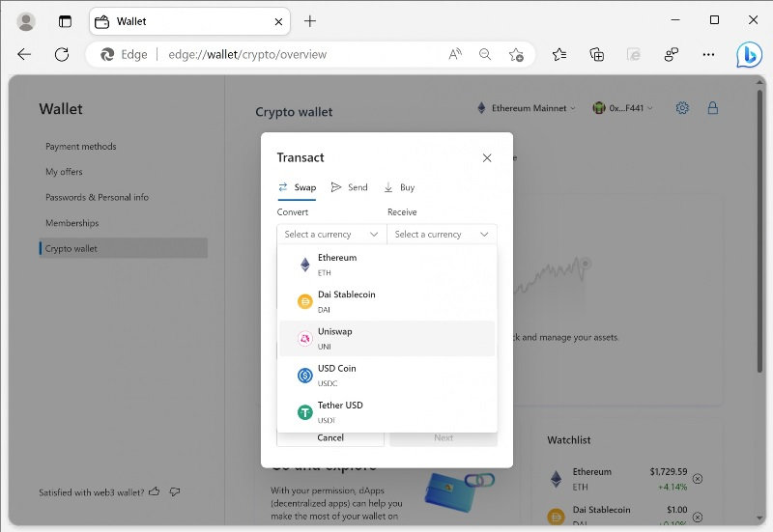Screen dimensions: 773x532
Task: Expand the Receive currency dropdown
Action: (442, 234)
